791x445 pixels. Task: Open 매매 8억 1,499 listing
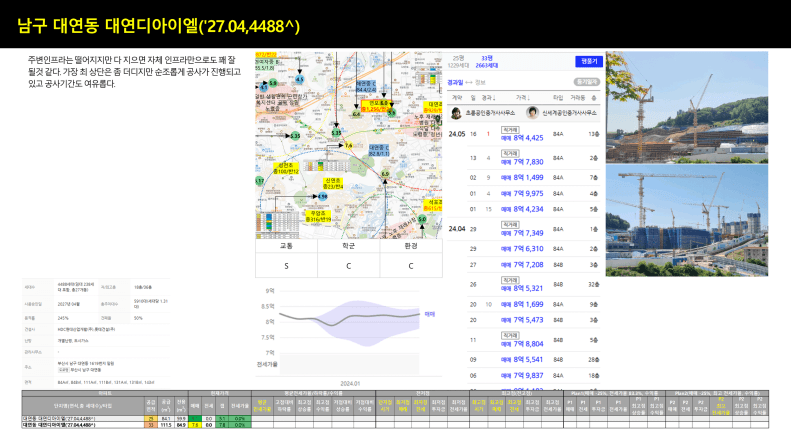(522, 178)
